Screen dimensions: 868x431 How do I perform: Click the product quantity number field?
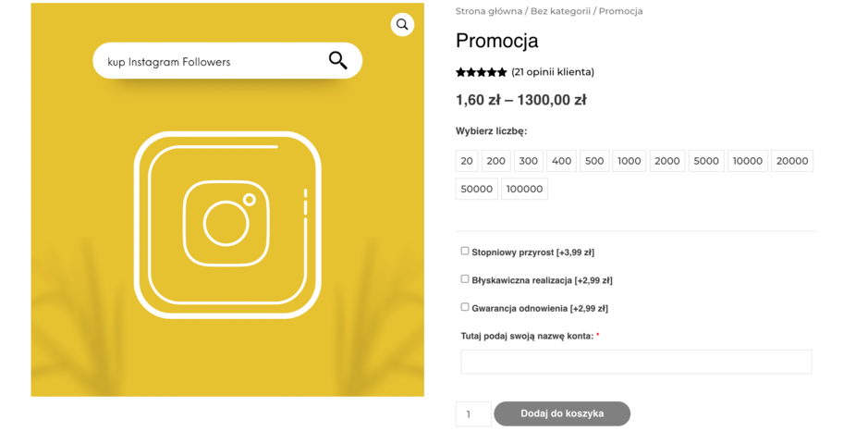pos(473,413)
